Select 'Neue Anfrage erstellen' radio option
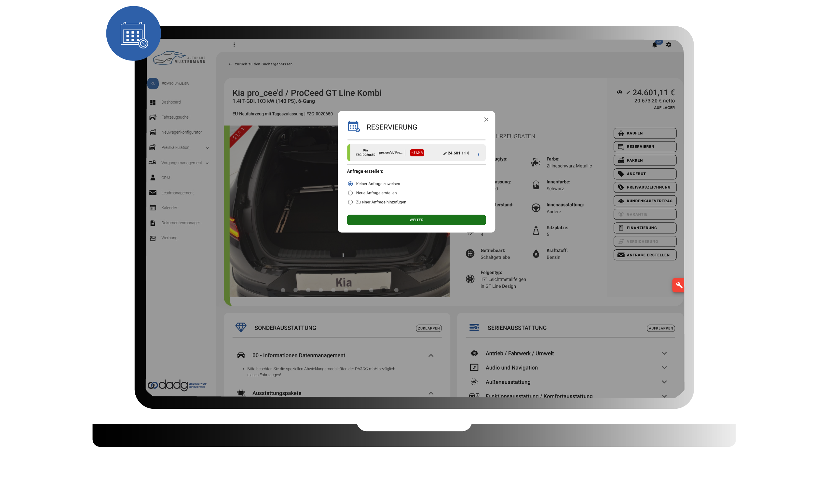The width and height of the screenshot is (828, 504). click(350, 193)
